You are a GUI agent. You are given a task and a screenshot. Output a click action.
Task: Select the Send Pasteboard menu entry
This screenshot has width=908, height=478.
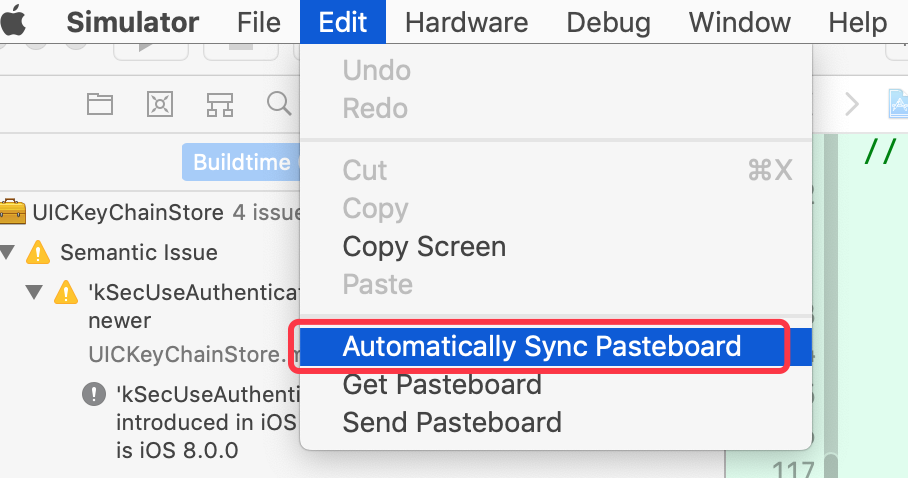coord(451,422)
